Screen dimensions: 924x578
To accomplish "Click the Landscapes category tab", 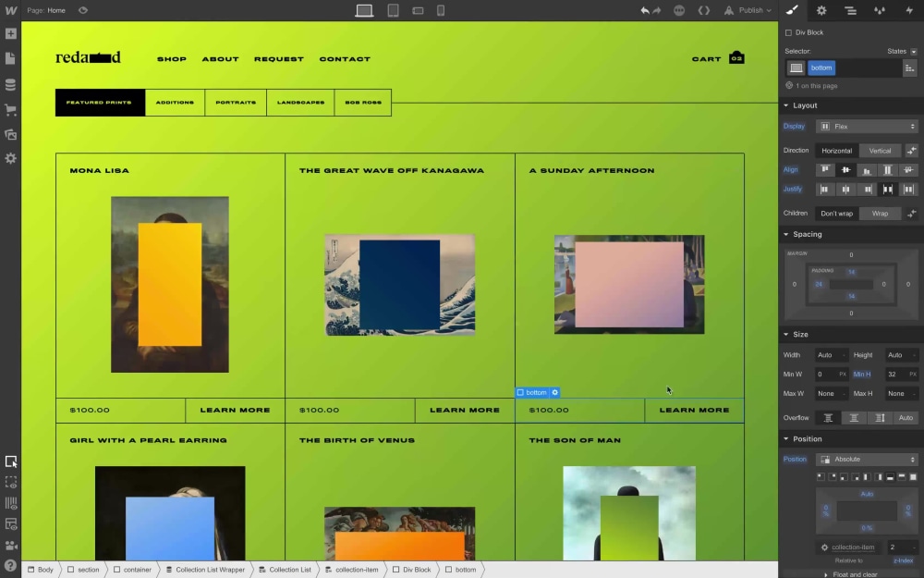I will click(x=300, y=103).
